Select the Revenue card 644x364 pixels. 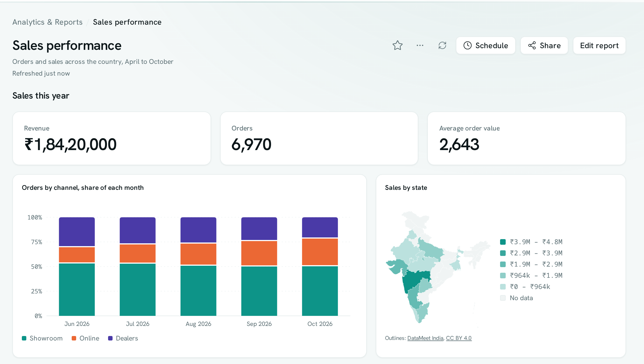(x=112, y=138)
